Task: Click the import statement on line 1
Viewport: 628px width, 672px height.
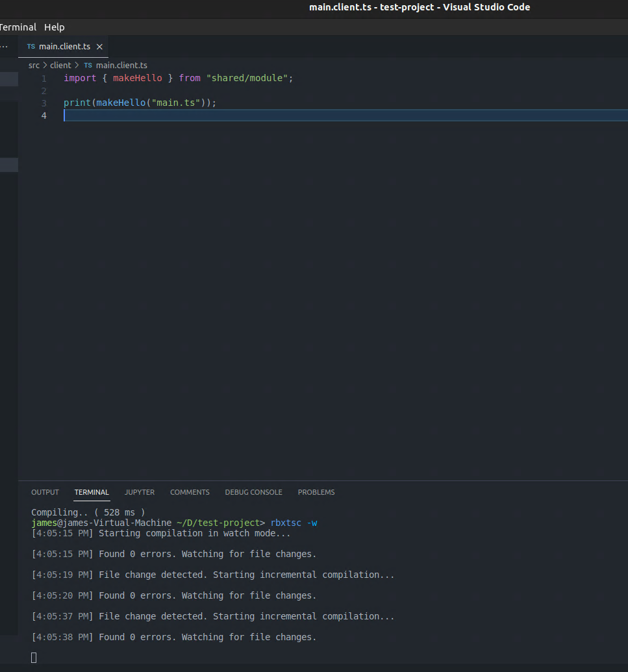Action: [80, 77]
